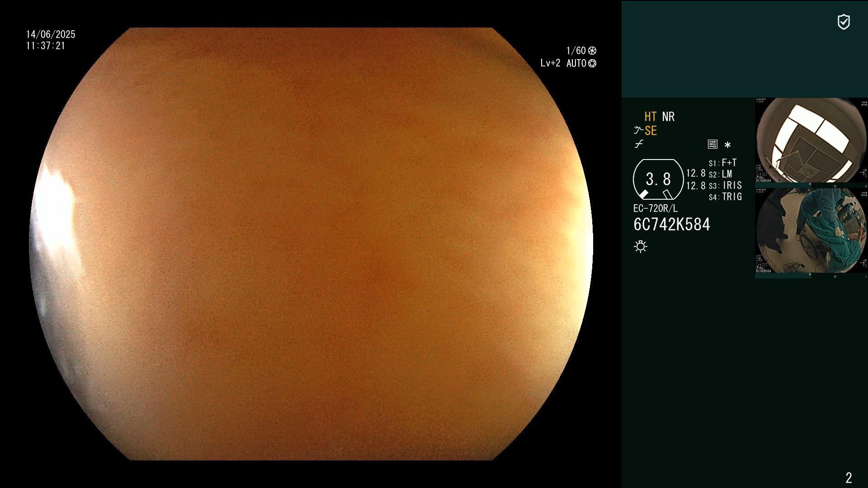Click the SE enhancement label
868x488 pixels.
click(651, 131)
